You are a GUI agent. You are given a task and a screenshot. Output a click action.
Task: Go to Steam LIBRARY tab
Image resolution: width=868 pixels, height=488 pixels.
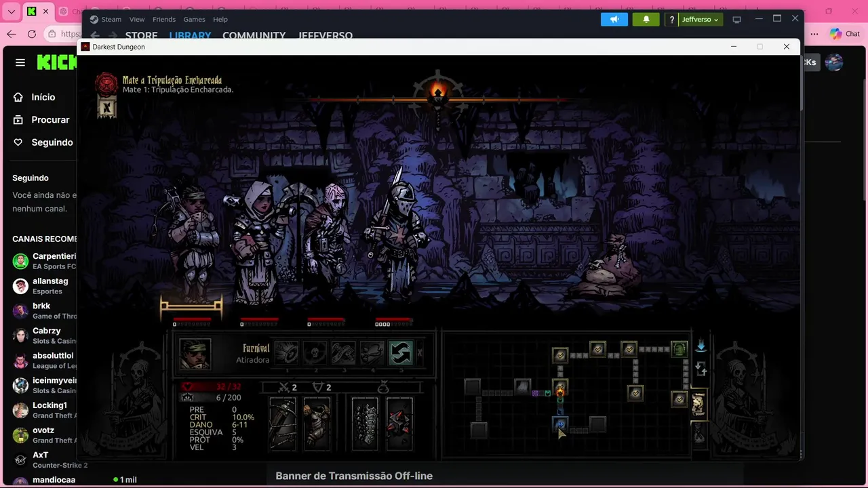tap(190, 35)
